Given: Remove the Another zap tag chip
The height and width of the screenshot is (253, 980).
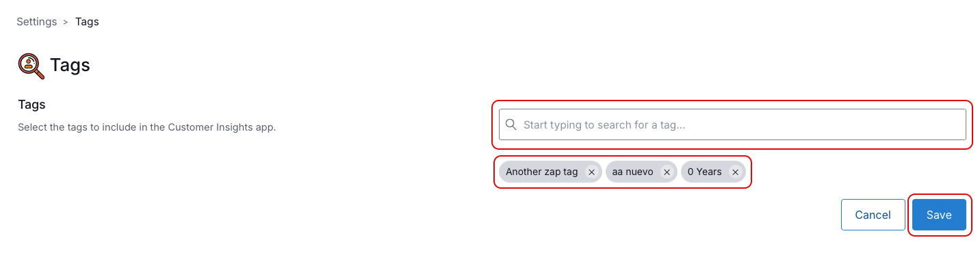Looking at the screenshot, I should pyautogui.click(x=591, y=172).
